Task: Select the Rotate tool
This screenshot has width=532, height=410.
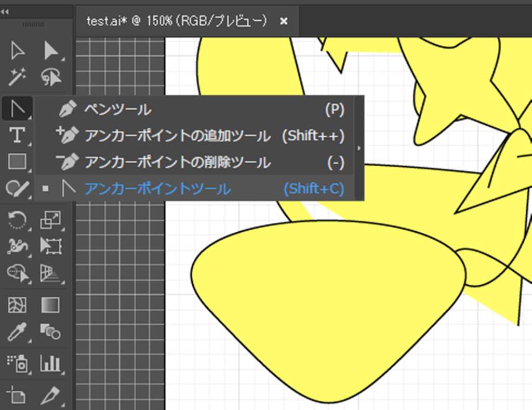Action: [x=17, y=220]
